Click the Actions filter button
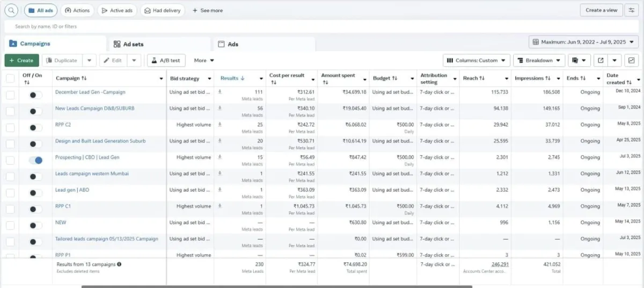The width and height of the screenshot is (644, 288). (x=77, y=10)
